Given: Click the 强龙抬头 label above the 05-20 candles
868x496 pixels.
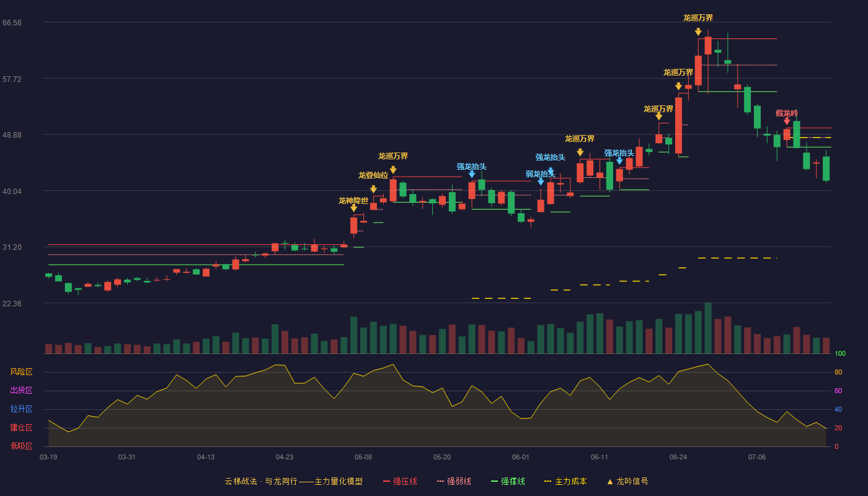Looking at the screenshot, I should (472, 166).
